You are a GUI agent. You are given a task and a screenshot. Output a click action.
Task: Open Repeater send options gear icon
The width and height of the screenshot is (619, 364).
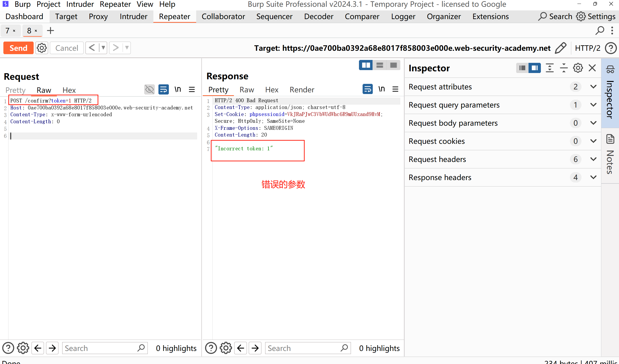coord(42,48)
